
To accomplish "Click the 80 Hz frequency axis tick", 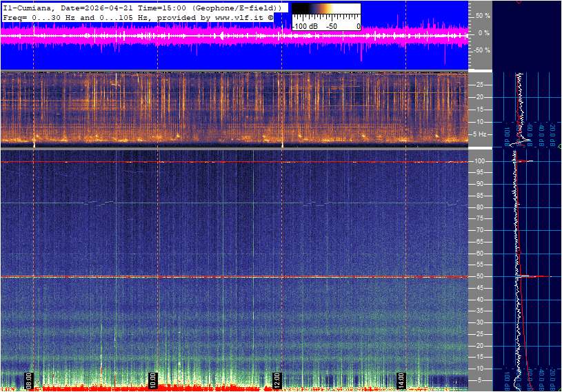I will (x=479, y=207).
